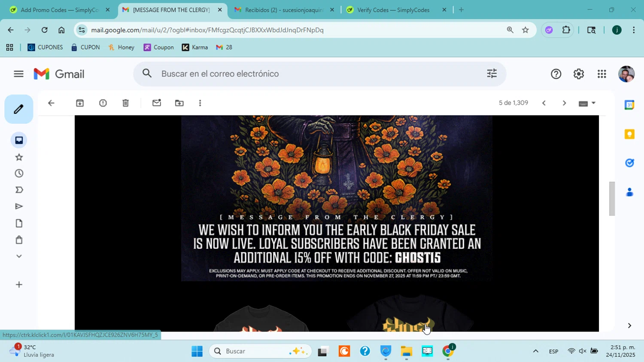Archive this email

coord(80,103)
